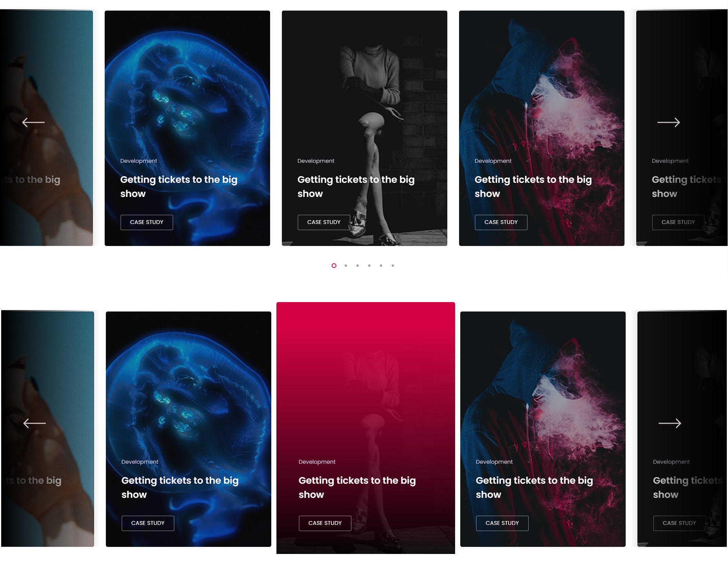Select the last pagination dot

pyautogui.click(x=393, y=266)
